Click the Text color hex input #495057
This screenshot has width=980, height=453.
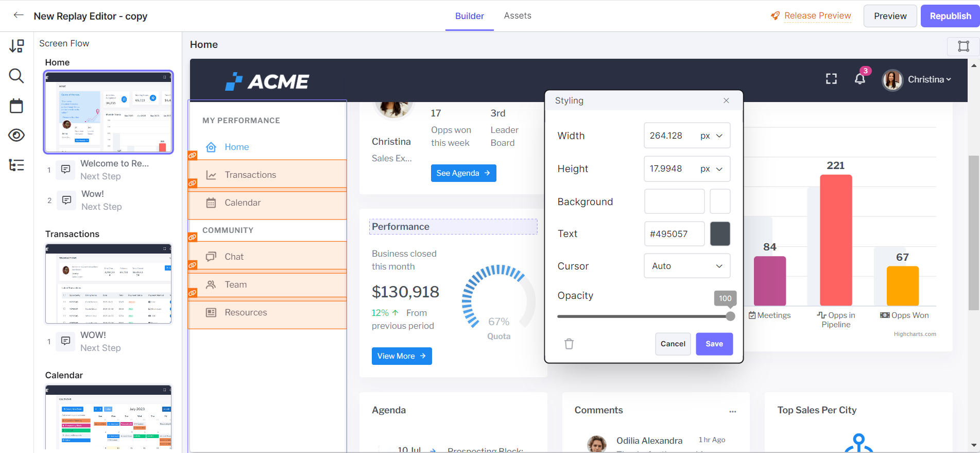674,233
